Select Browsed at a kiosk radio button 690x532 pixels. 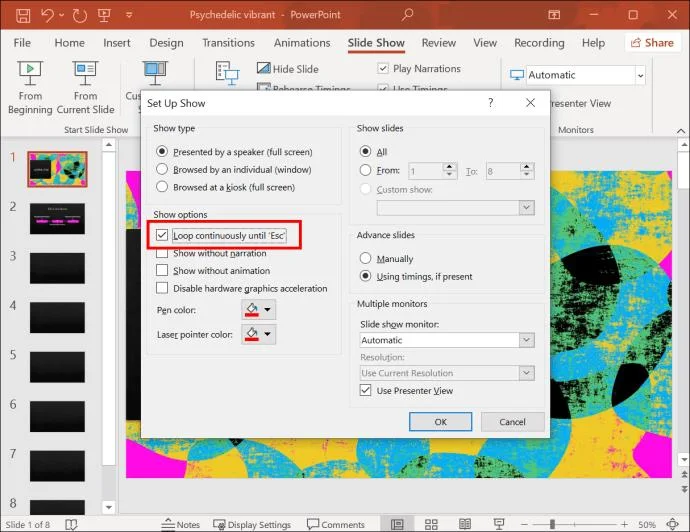[x=162, y=187]
